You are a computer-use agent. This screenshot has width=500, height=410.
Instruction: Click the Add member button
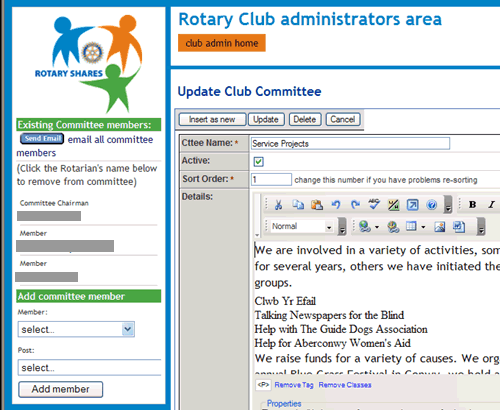pyautogui.click(x=61, y=389)
